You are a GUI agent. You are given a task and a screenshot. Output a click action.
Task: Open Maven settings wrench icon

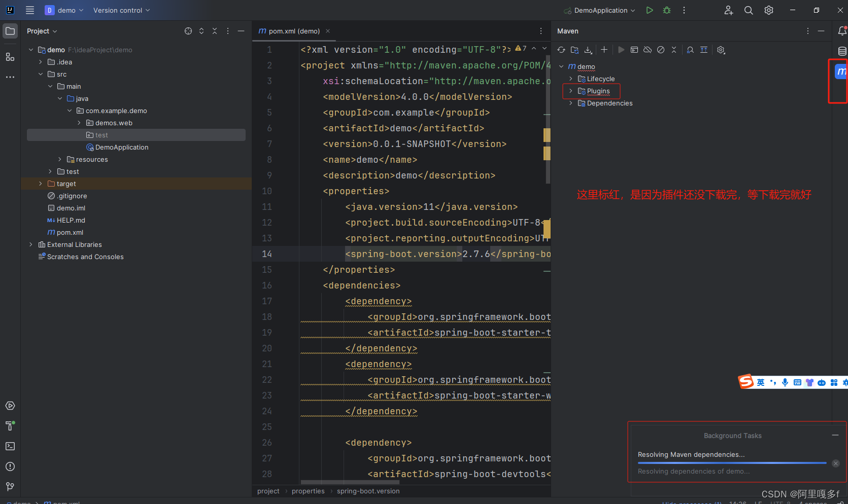721,50
